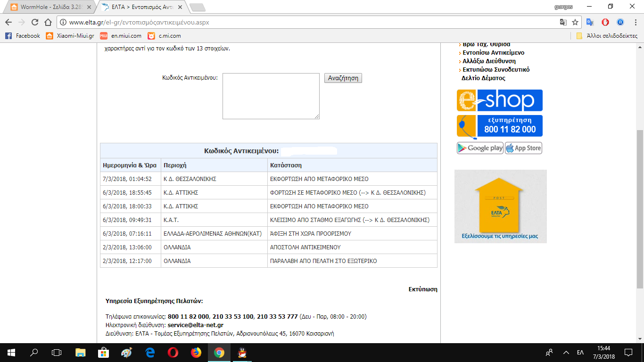The image size is (644, 362).
Task: Click the Κωδικός Αντικειμένου text area
Action: (271, 96)
